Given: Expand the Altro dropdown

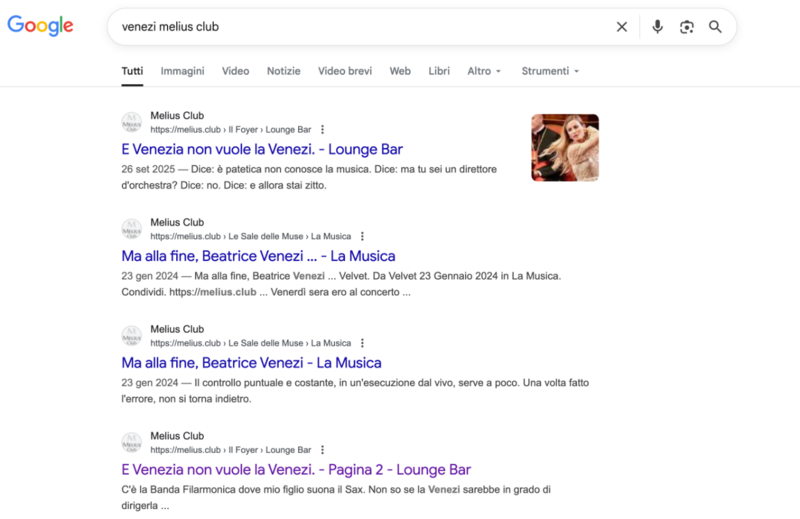Looking at the screenshot, I should point(484,71).
